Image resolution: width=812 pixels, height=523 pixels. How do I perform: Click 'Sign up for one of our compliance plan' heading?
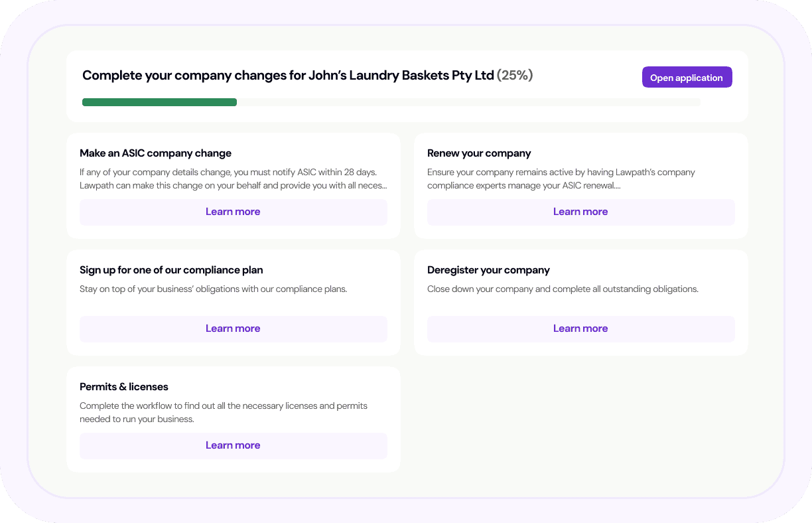pyautogui.click(x=171, y=270)
